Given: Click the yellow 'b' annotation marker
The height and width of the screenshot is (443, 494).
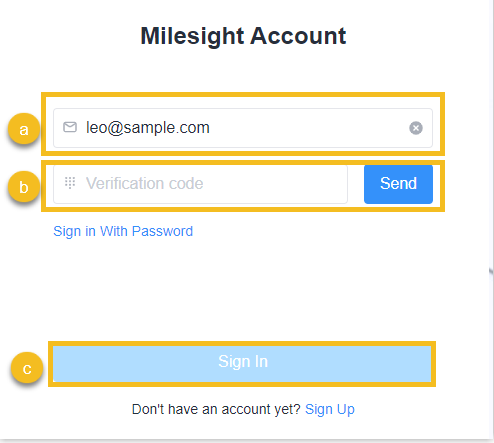Looking at the screenshot, I should 24,187.
